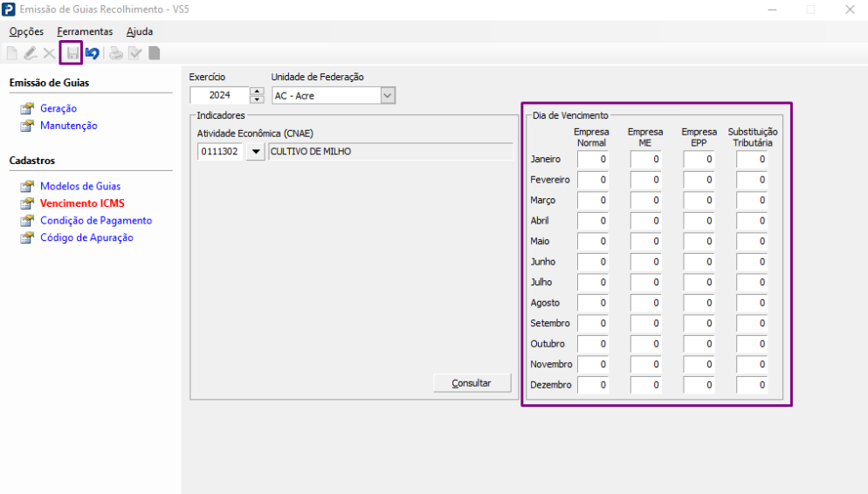The width and height of the screenshot is (868, 494).
Task: Click the Save (diskette) toolbar icon
Action: [72, 53]
